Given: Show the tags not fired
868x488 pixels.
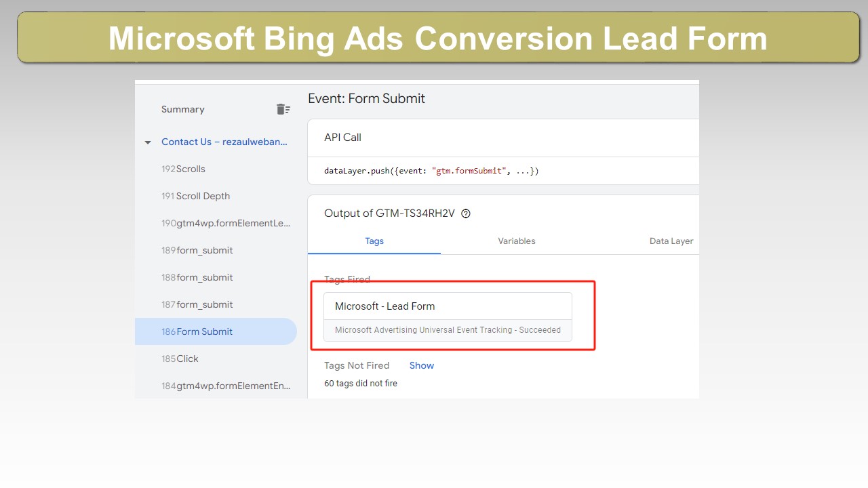Looking at the screenshot, I should click(421, 365).
